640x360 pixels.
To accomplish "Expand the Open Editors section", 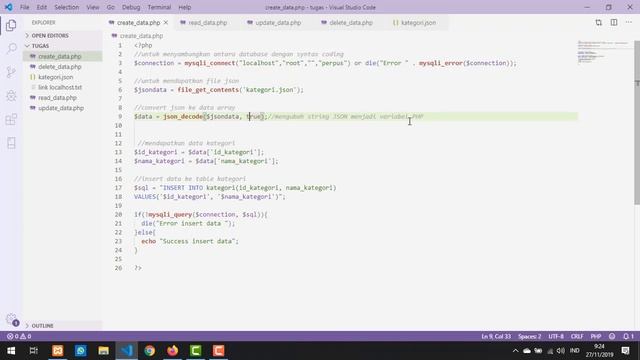I will coord(50,36).
